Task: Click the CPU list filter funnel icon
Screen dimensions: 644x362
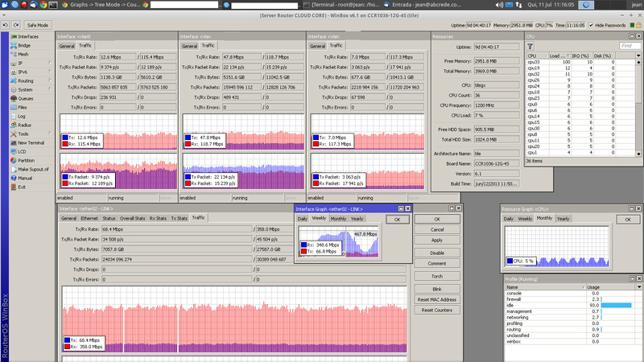Action: pos(530,46)
